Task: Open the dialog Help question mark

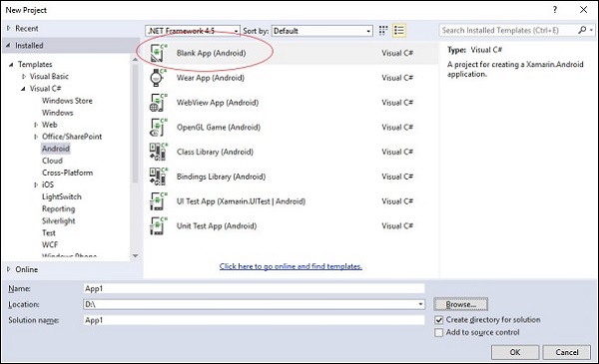Action: (x=555, y=10)
